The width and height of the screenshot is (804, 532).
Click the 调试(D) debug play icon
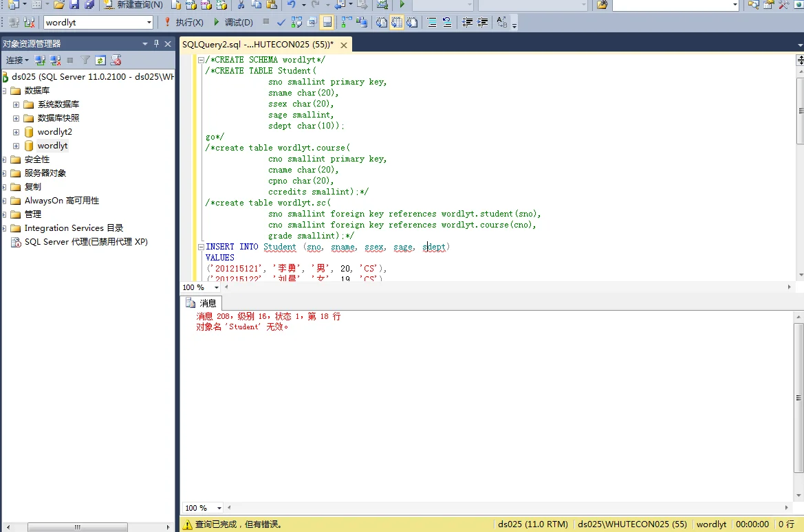(217, 23)
